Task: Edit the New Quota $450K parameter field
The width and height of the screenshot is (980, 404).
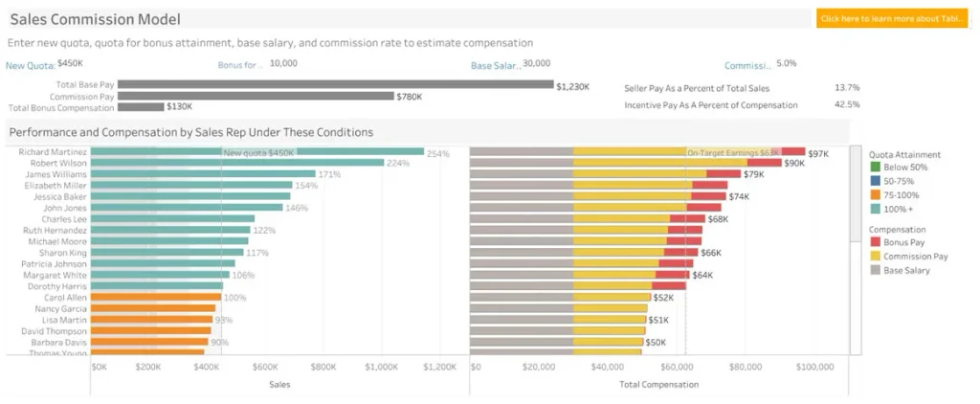Action: point(70,64)
